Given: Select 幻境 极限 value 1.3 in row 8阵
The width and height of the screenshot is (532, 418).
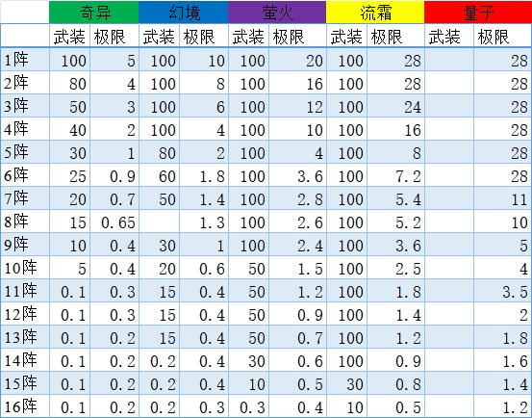Looking at the screenshot, I should tap(204, 222).
